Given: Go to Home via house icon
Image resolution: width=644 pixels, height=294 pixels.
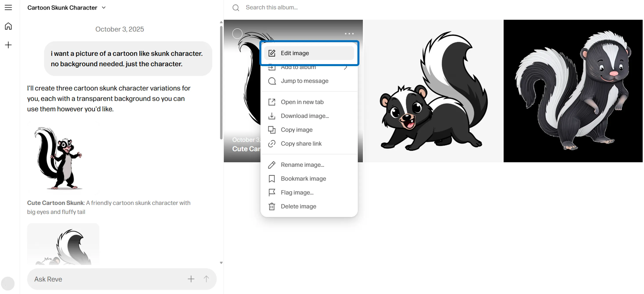Looking at the screenshot, I should tap(8, 26).
